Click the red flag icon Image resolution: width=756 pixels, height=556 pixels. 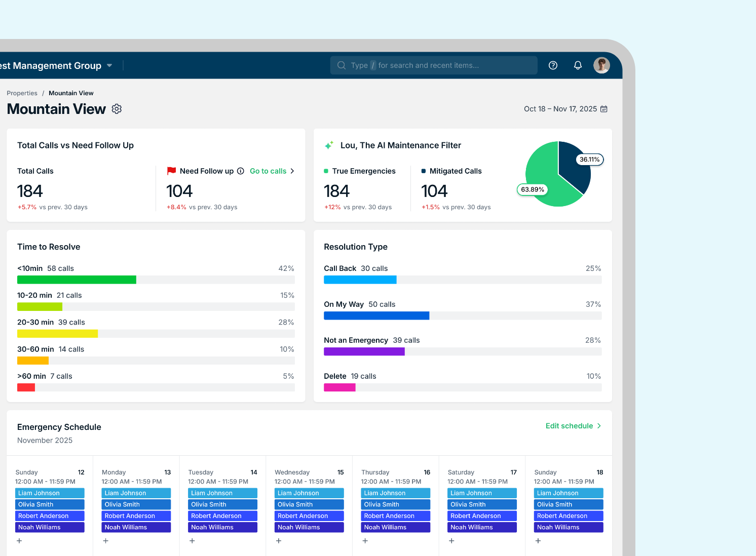coord(172,171)
